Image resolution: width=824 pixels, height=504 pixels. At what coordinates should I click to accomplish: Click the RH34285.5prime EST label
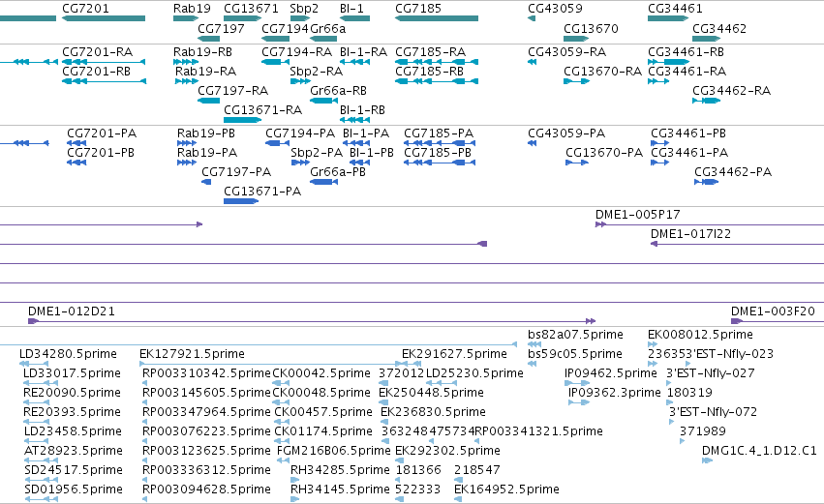coord(340,470)
